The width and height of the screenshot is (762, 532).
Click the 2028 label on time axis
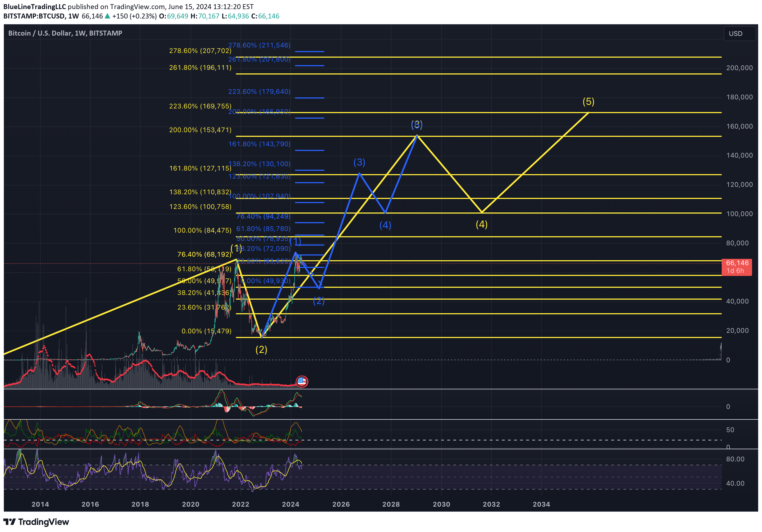(x=391, y=504)
